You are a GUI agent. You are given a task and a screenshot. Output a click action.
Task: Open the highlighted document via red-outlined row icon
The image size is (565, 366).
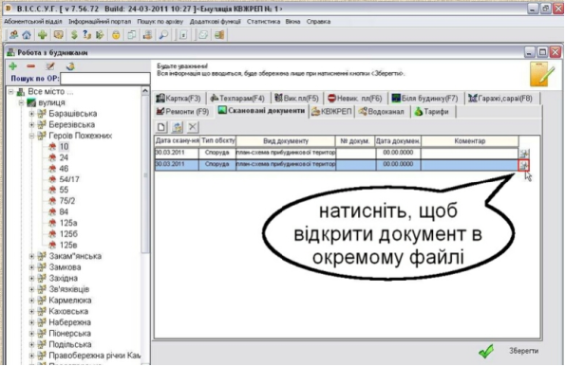tap(524, 165)
